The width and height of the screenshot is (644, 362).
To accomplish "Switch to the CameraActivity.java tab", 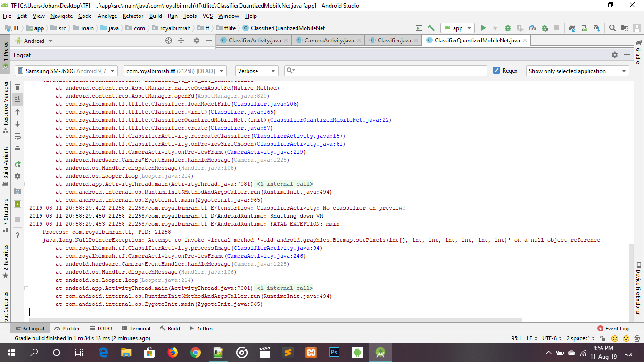I will (x=329, y=41).
